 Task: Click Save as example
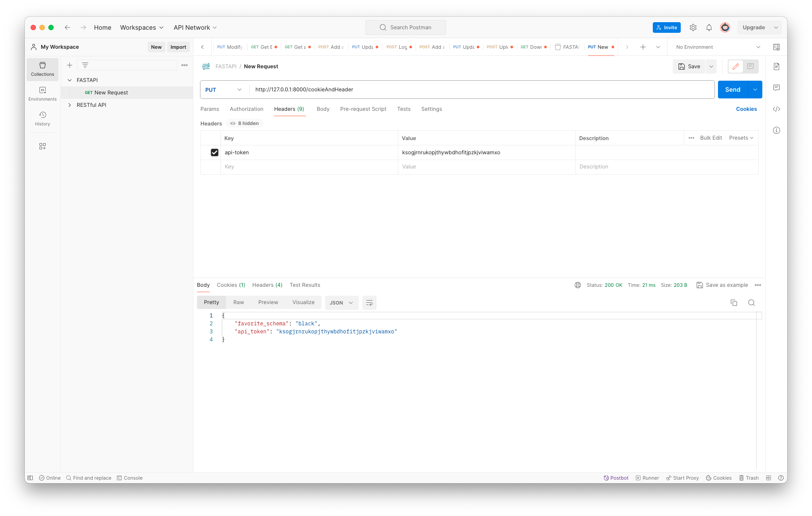722,285
